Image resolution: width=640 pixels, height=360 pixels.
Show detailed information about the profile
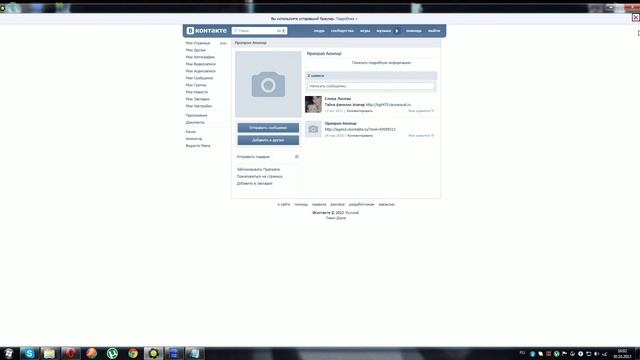point(381,63)
